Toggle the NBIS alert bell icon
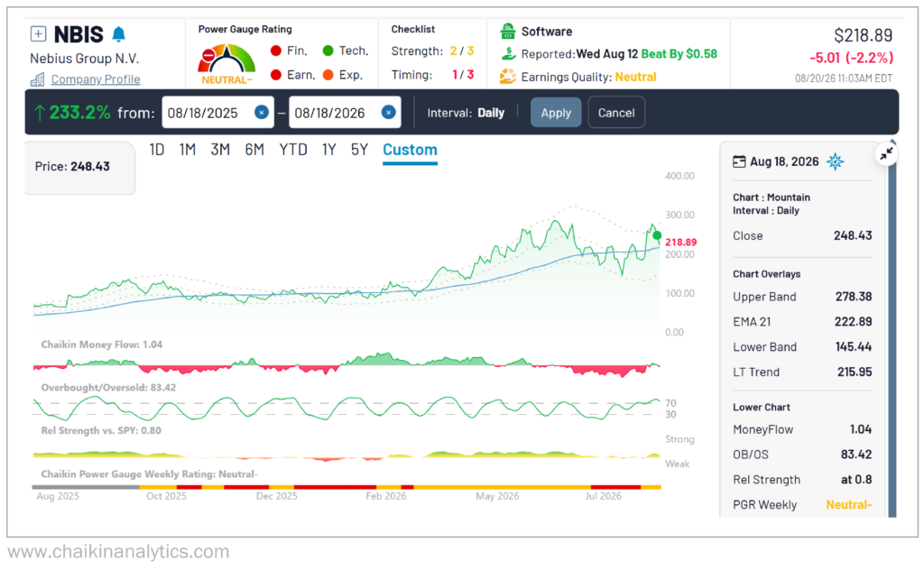The width and height of the screenshot is (924, 570). 118,34
